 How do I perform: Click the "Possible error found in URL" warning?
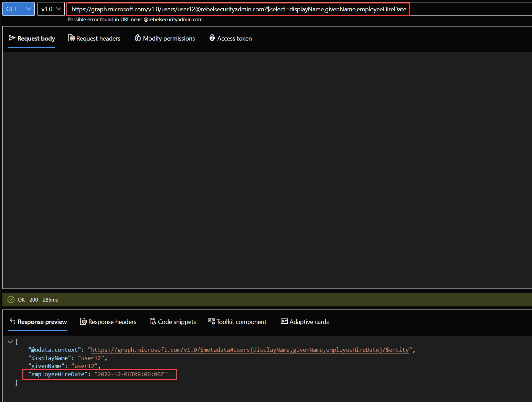click(135, 20)
